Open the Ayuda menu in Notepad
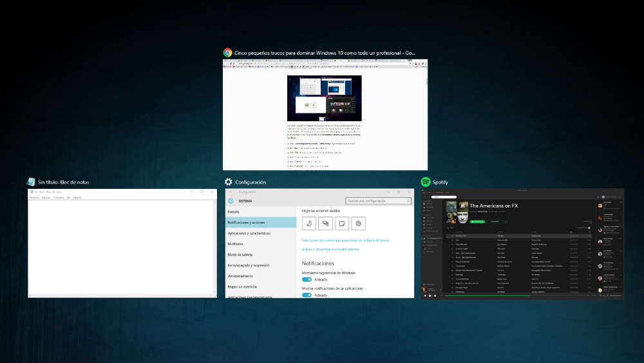The image size is (644, 363). [x=77, y=198]
